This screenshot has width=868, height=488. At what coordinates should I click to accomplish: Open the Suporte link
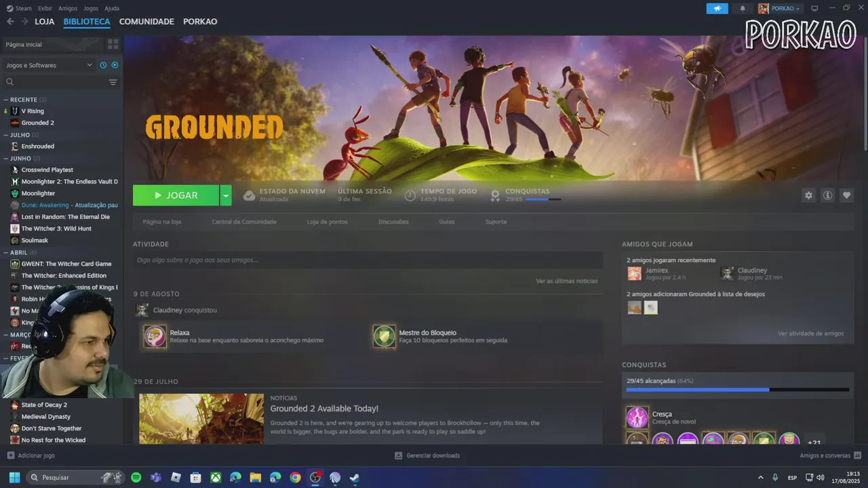[496, 222]
